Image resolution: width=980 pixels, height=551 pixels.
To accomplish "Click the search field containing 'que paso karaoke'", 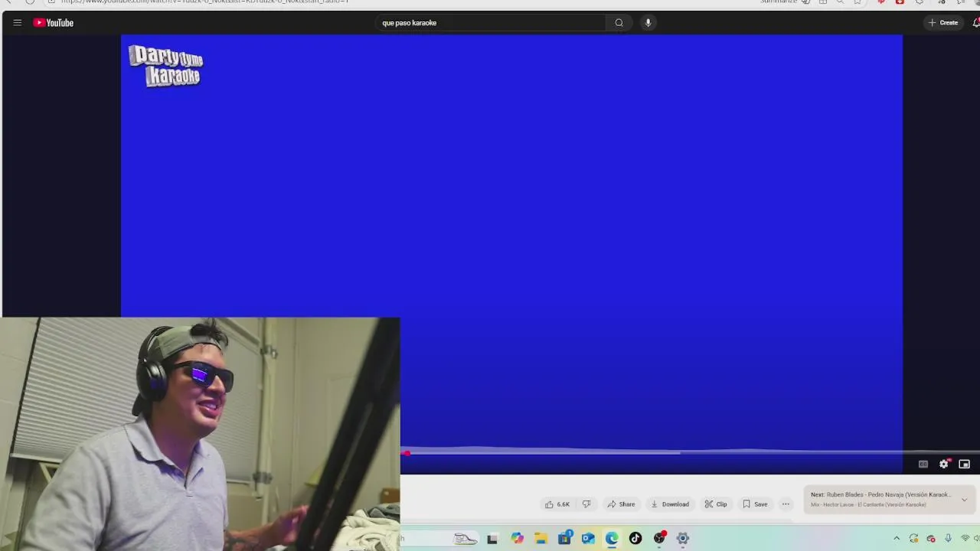I will (492, 23).
